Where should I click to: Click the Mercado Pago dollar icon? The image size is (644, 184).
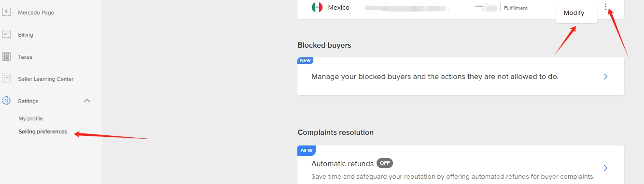[x=6, y=13]
